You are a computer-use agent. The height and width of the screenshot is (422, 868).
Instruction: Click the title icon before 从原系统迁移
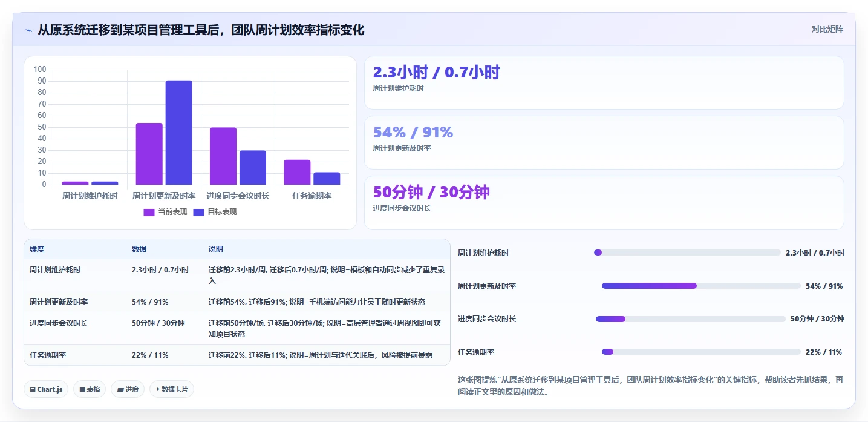coord(28,30)
